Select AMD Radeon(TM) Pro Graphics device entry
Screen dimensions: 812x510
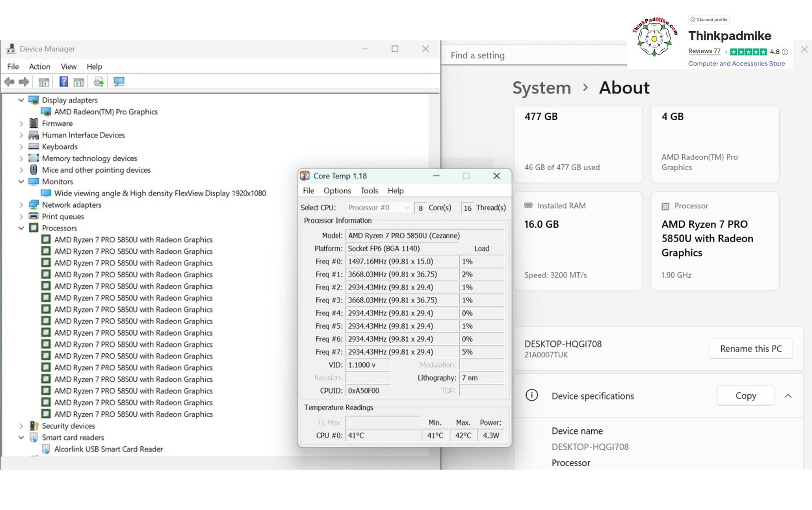(x=106, y=112)
